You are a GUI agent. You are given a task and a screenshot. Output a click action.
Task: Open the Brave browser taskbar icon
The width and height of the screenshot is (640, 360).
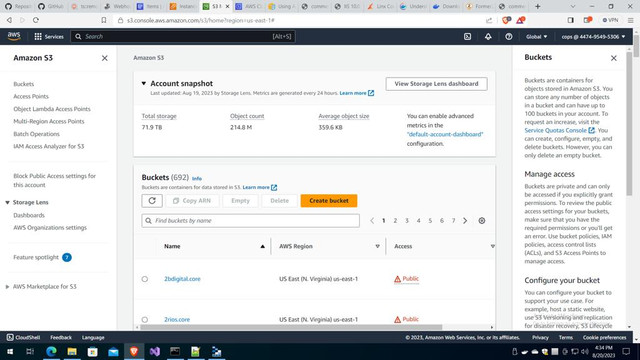tap(134, 351)
